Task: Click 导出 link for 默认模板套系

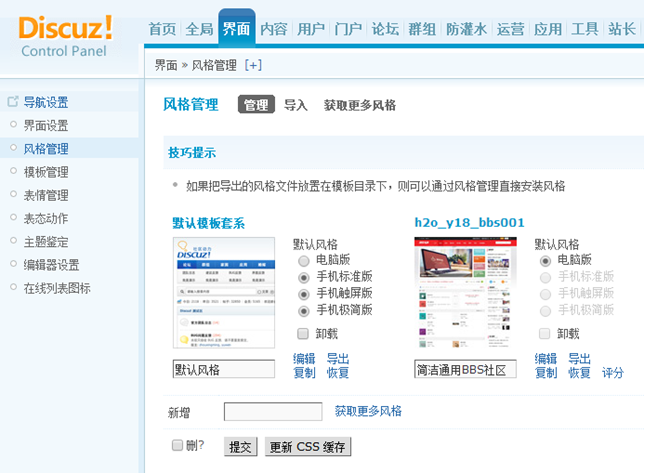Action: pos(338,359)
